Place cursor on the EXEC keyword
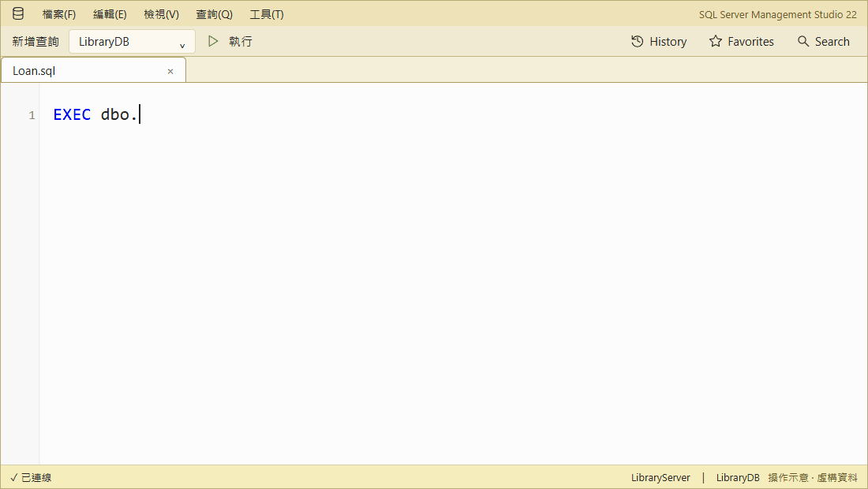This screenshot has width=868, height=489. click(x=72, y=114)
